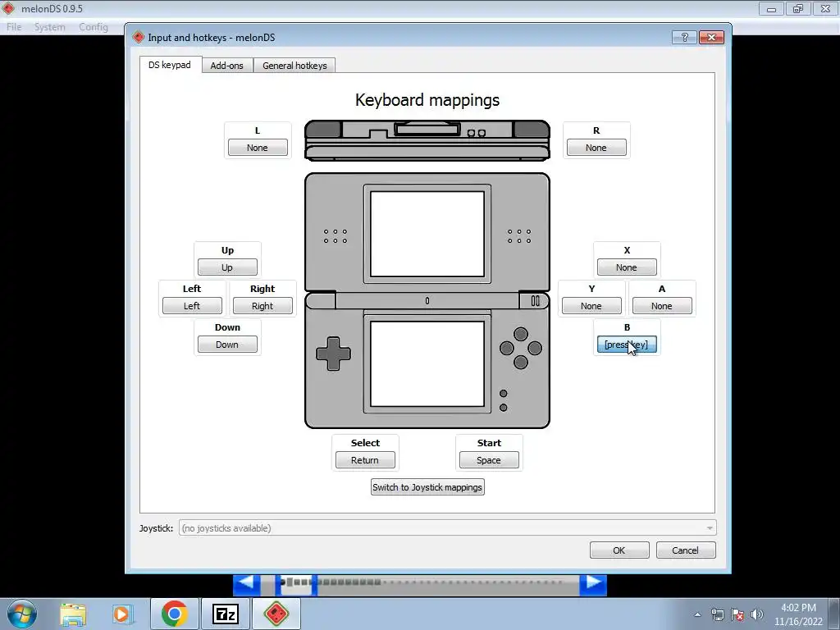Click the melonDS main window title icon
Image resolution: width=840 pixels, height=630 pixels.
point(8,8)
